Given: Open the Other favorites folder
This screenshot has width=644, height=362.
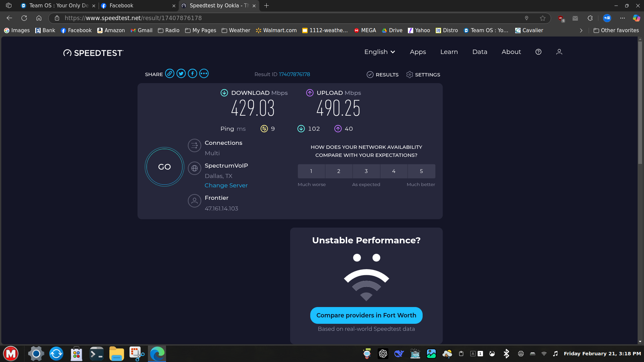Looking at the screenshot, I should (x=616, y=31).
